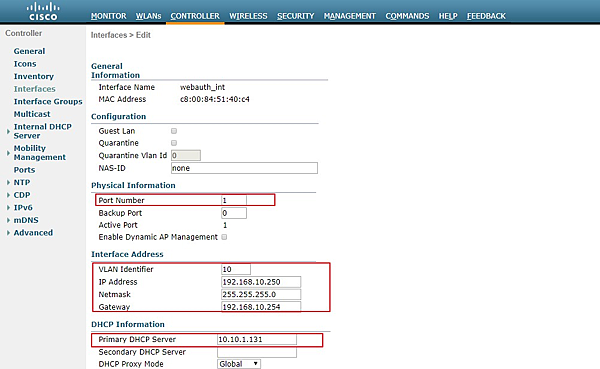This screenshot has height=369, width=600.
Task: Click the Backup Port field
Action: coord(234,213)
